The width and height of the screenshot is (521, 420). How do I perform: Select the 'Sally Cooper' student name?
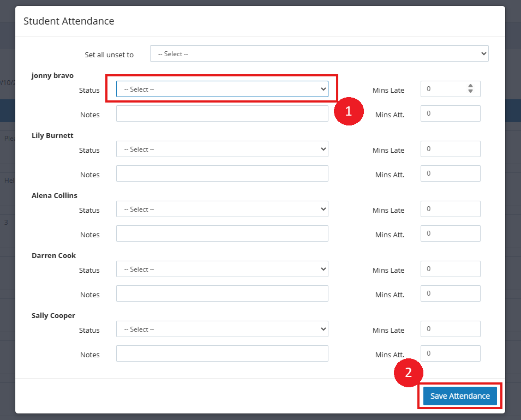tap(53, 316)
